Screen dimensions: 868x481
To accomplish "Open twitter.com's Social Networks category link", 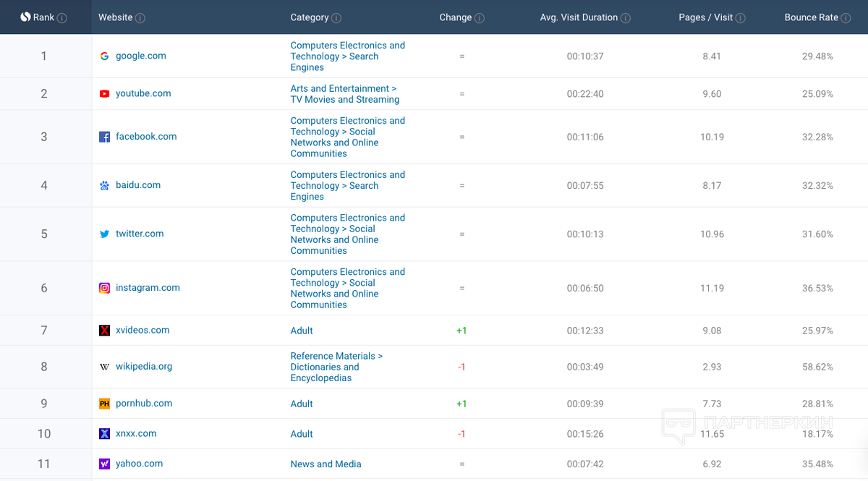I will tap(348, 234).
